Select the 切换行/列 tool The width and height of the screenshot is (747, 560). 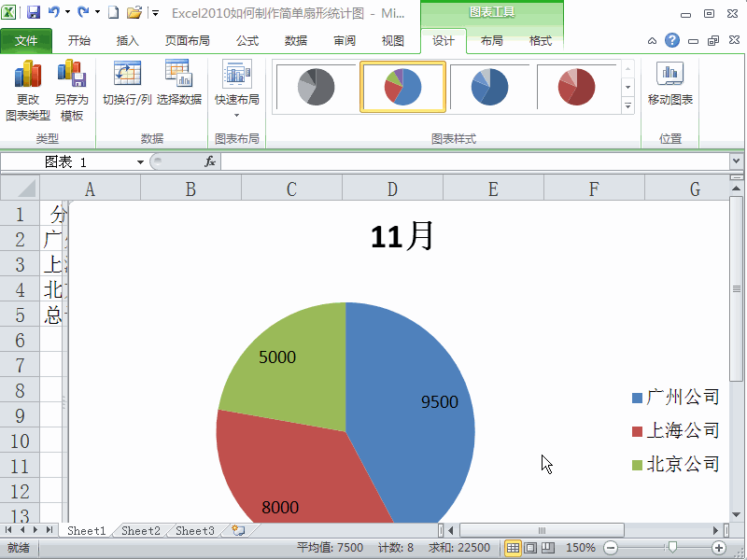[x=127, y=82]
